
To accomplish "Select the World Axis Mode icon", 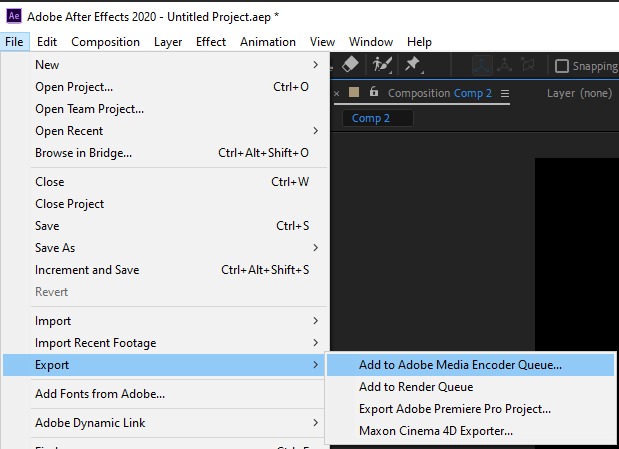I will pos(504,65).
